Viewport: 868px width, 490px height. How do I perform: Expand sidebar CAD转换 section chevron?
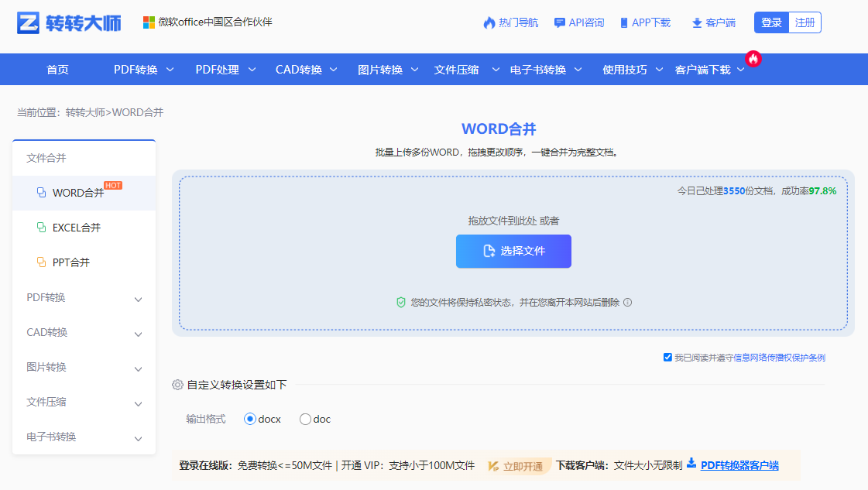tap(139, 334)
